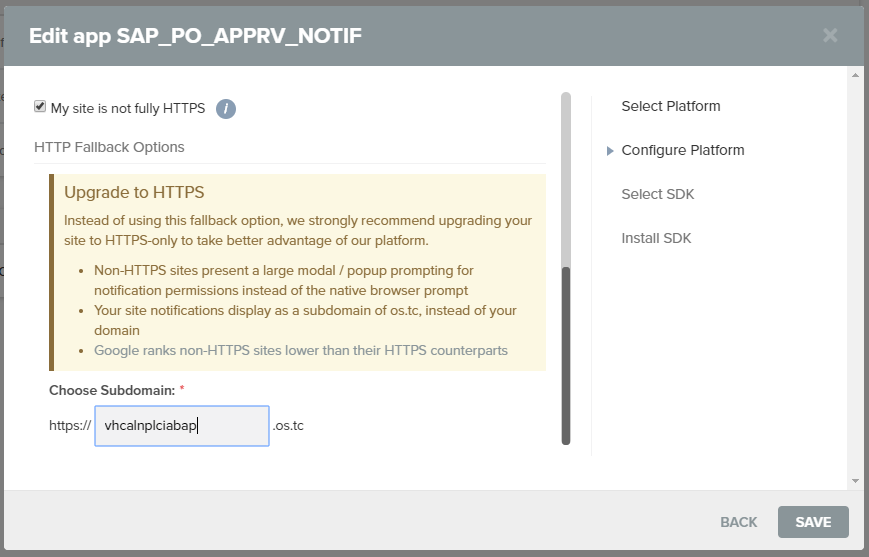Jump to the Select Platform step
This screenshot has width=869, height=557.
tap(670, 106)
